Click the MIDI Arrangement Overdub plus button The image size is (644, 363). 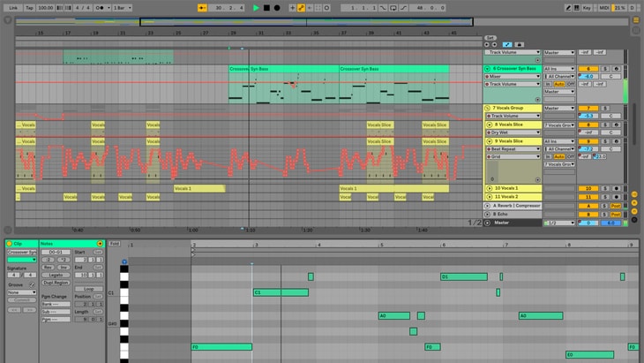coord(292,8)
